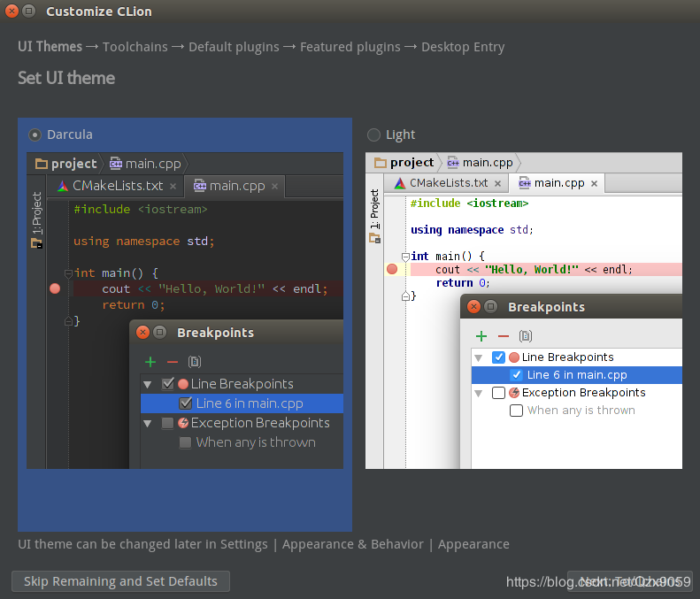Click the green plus icon in Light Breakpoints
Image resolution: width=700 pixels, height=599 pixels.
coord(481,336)
